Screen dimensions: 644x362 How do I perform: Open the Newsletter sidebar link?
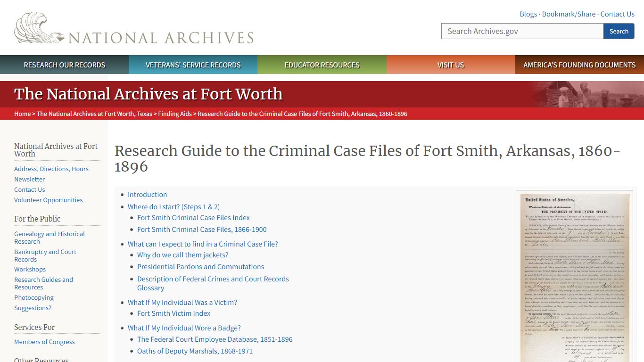(30, 179)
